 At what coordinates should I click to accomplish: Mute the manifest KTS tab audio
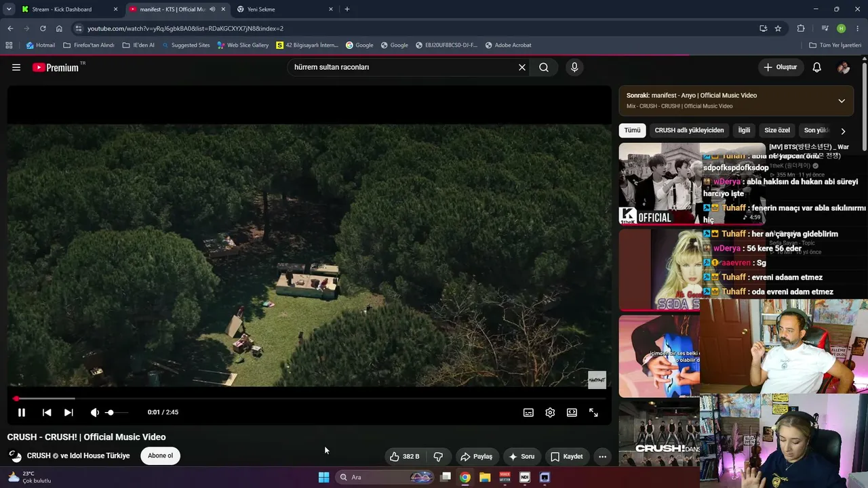click(x=212, y=9)
